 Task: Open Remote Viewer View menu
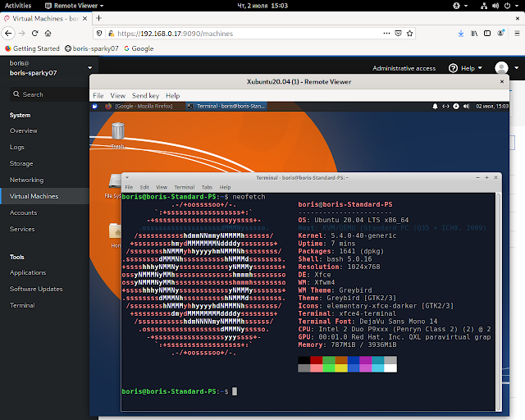[x=118, y=95]
